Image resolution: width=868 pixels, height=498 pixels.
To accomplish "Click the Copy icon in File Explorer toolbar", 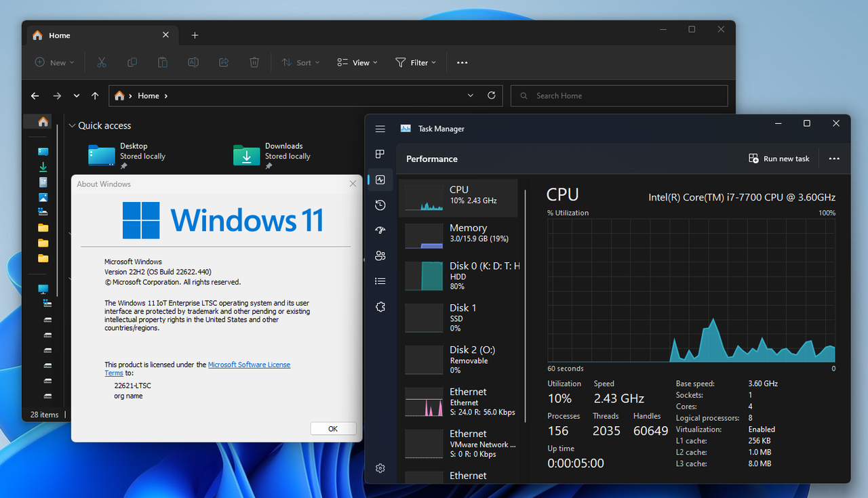I will pos(132,62).
